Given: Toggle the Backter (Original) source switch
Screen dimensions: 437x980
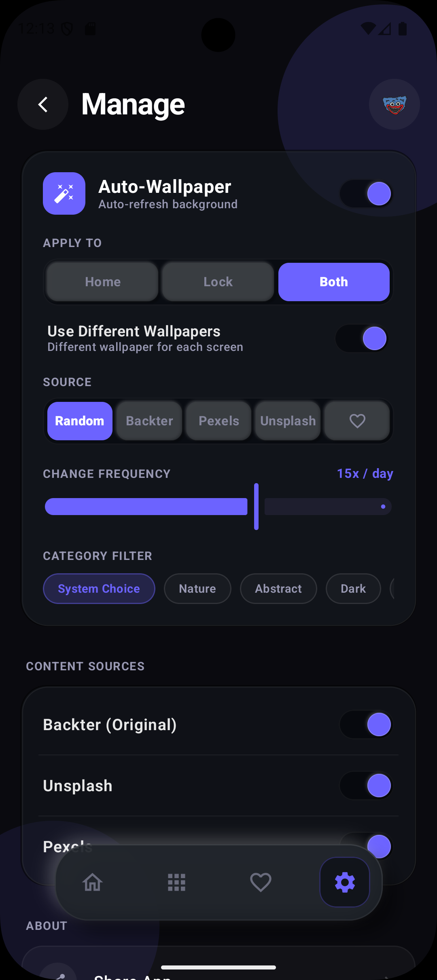Looking at the screenshot, I should (x=367, y=724).
